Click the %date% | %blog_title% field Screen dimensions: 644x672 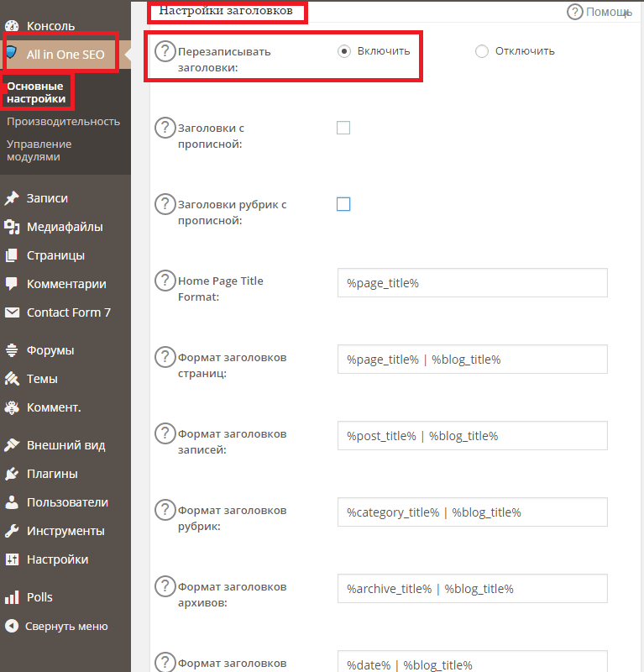point(472,661)
